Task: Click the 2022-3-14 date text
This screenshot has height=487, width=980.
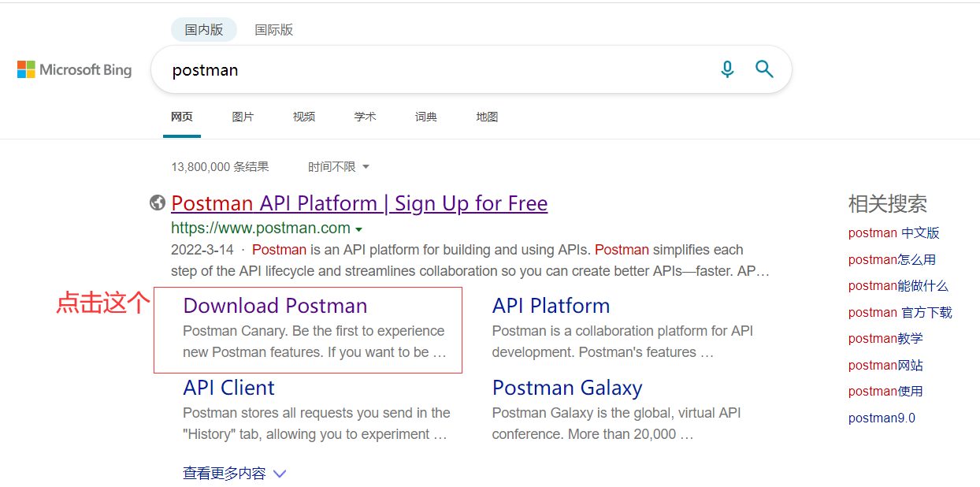Action: [x=202, y=250]
